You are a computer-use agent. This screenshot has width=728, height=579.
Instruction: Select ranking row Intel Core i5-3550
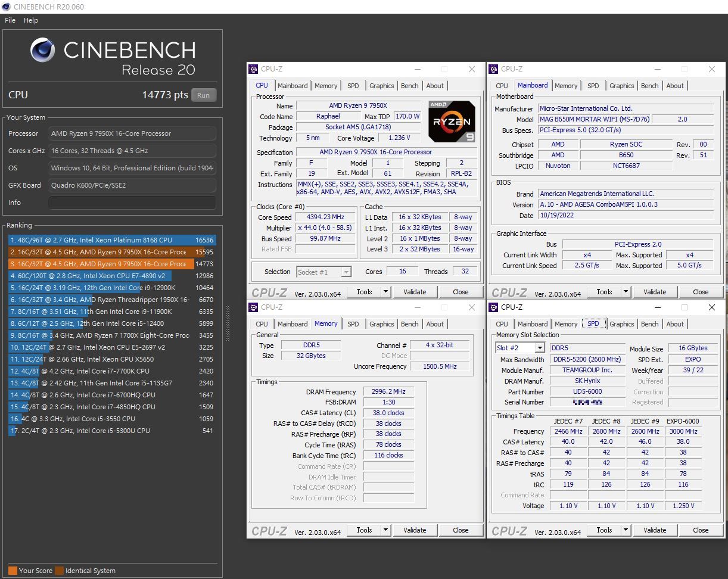pyautogui.click(x=112, y=419)
